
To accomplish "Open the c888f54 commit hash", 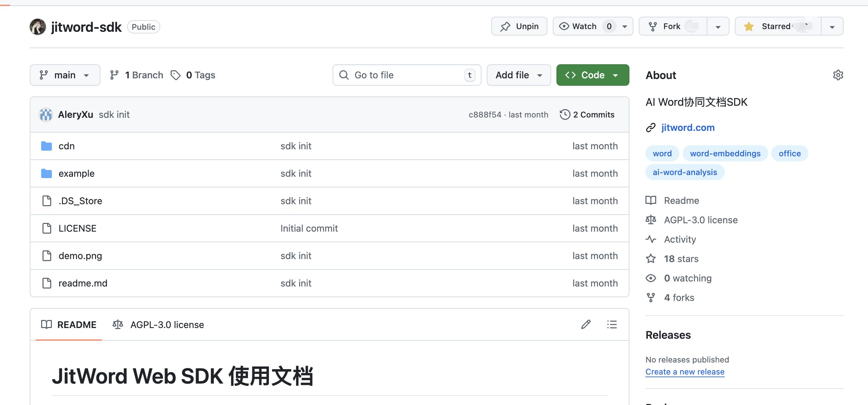I will point(485,114).
